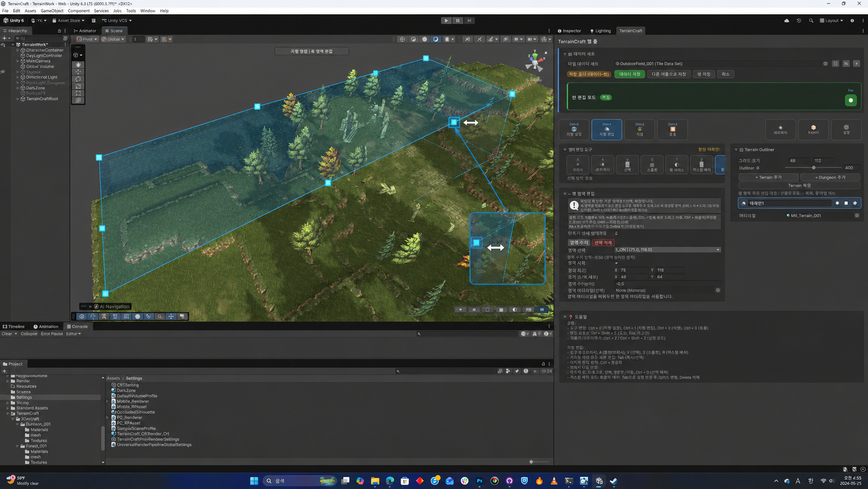Open the GameObject menu
Screen dimensions: 868x489
tap(52, 10)
